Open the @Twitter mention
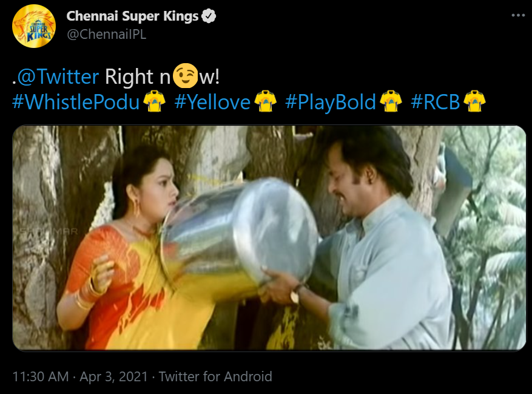 [58, 76]
